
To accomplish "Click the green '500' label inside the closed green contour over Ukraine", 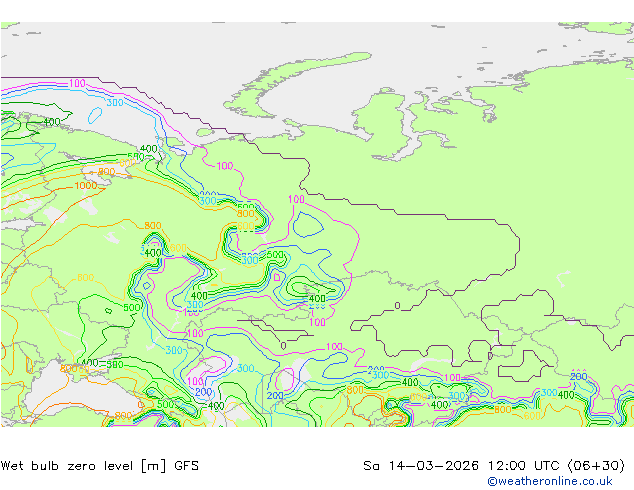I will click(x=132, y=308).
